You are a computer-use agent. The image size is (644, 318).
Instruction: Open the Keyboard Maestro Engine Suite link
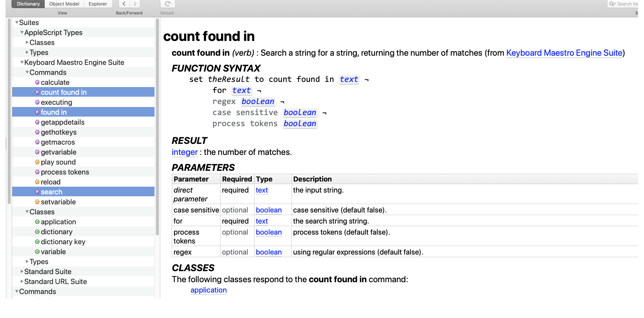coord(564,53)
